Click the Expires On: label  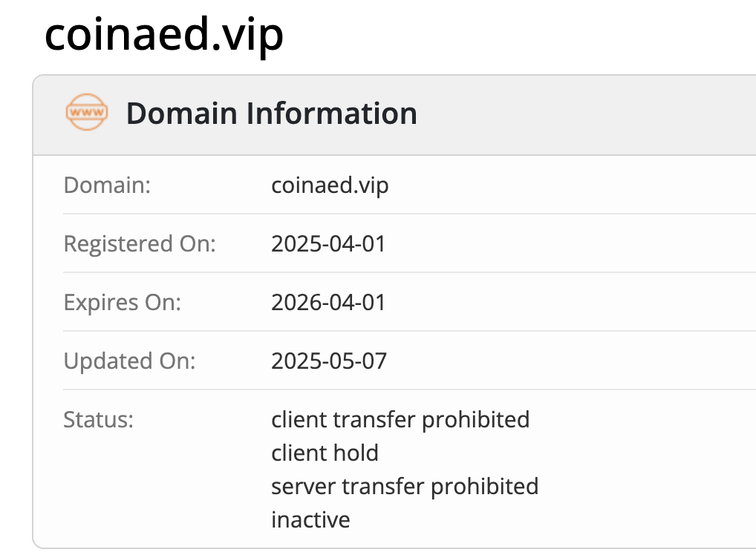[x=122, y=303]
